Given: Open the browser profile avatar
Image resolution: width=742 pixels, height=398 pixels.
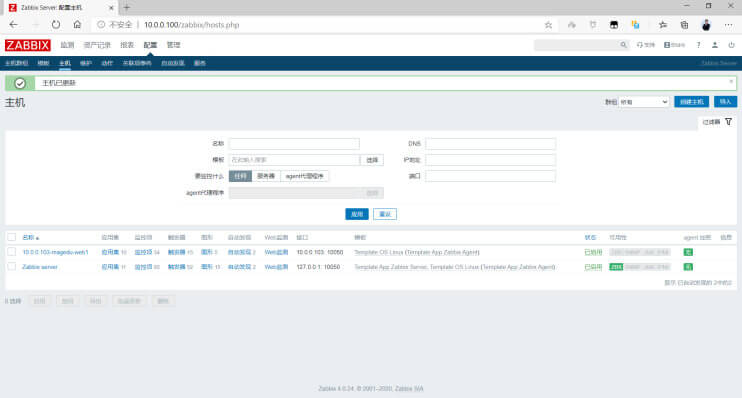Looking at the screenshot, I should [706, 25].
